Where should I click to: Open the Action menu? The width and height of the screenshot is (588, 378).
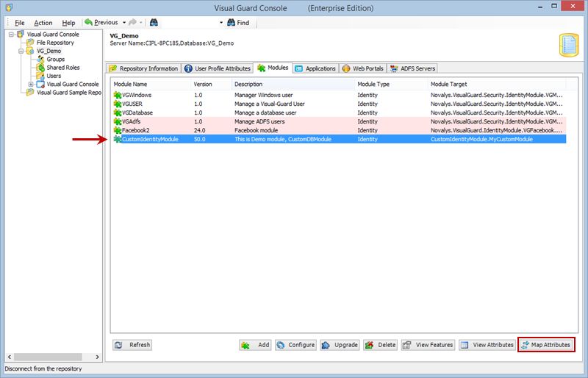43,23
